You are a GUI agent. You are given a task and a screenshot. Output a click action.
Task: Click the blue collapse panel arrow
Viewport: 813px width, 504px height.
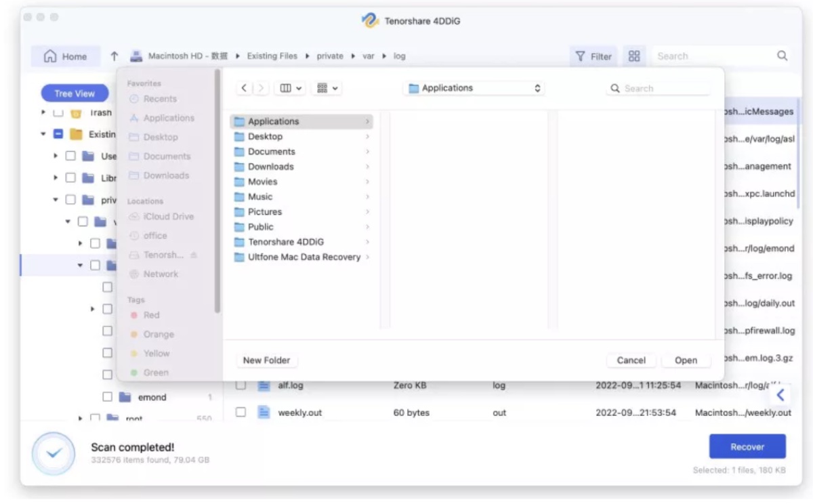pos(780,394)
